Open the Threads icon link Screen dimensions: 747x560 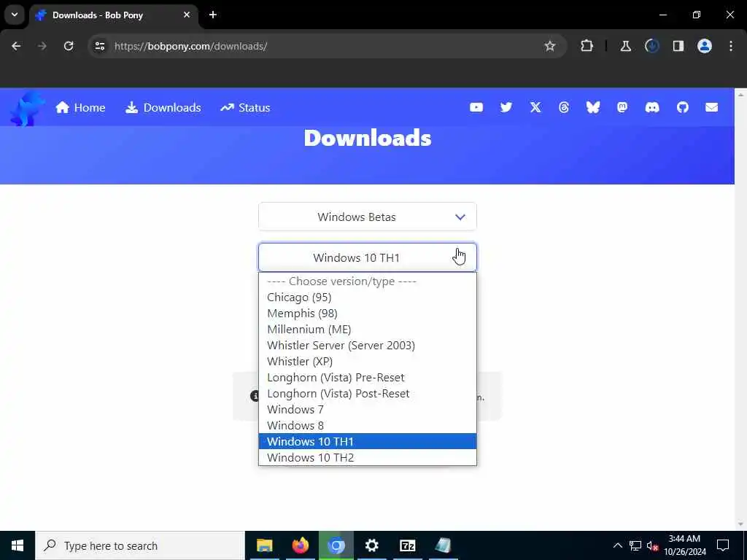point(564,108)
